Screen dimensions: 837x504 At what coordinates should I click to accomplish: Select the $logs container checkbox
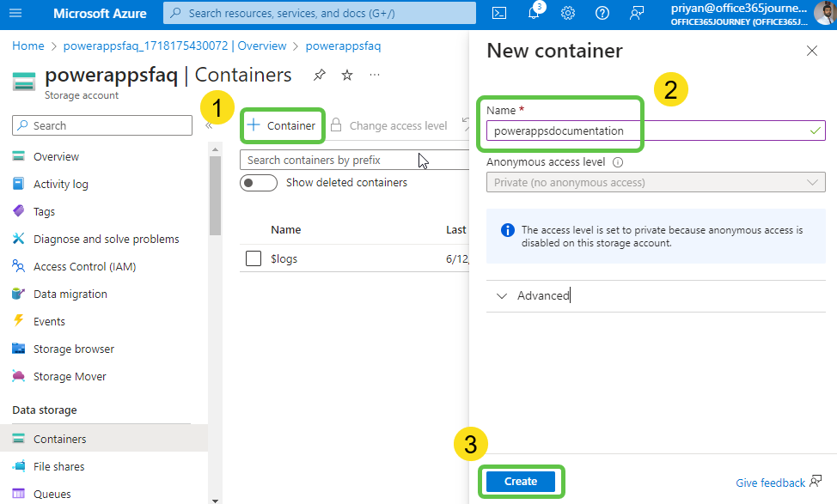pos(254,258)
